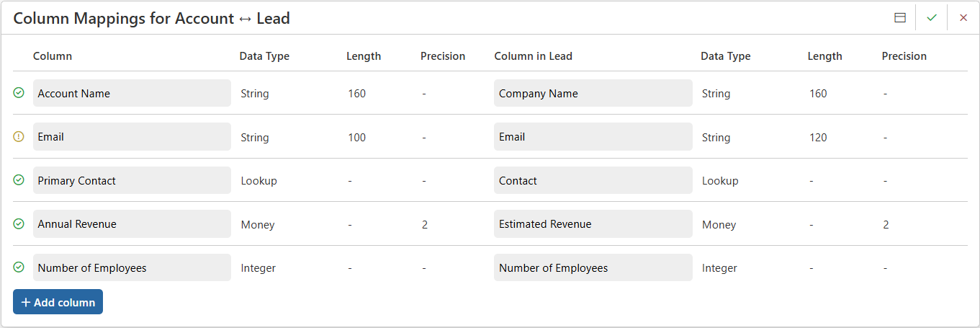Select the Contact lead column field
This screenshot has height=328, width=980.
click(593, 180)
